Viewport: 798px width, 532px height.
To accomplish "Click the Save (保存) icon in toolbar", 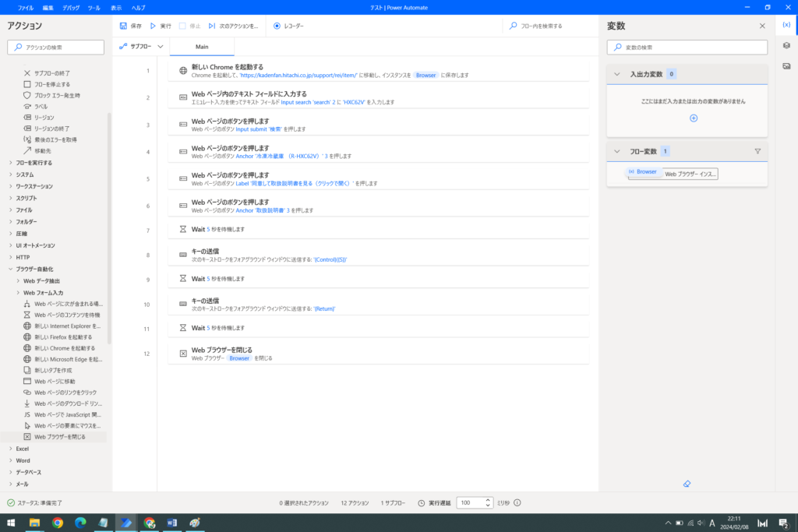I will tap(124, 26).
